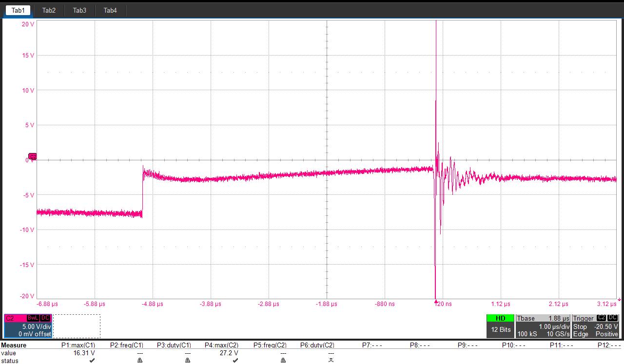
Task: Click the 3.12 µs time axis label
Action: [607, 304]
